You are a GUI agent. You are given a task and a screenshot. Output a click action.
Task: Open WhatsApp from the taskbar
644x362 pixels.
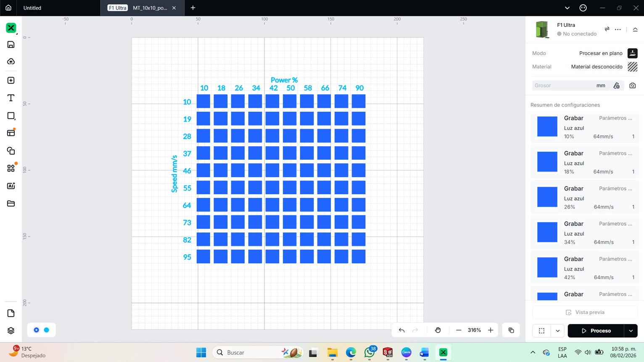click(370, 352)
